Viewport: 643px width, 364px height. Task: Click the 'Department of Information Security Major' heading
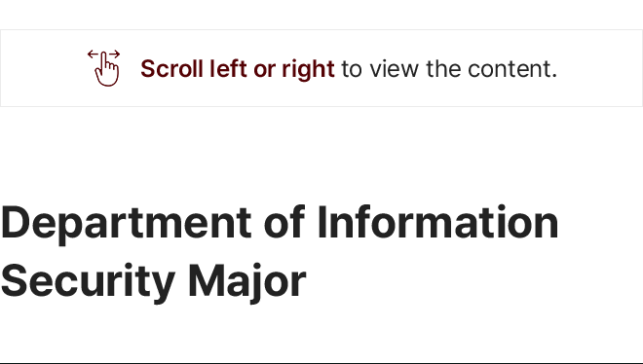click(x=280, y=252)
